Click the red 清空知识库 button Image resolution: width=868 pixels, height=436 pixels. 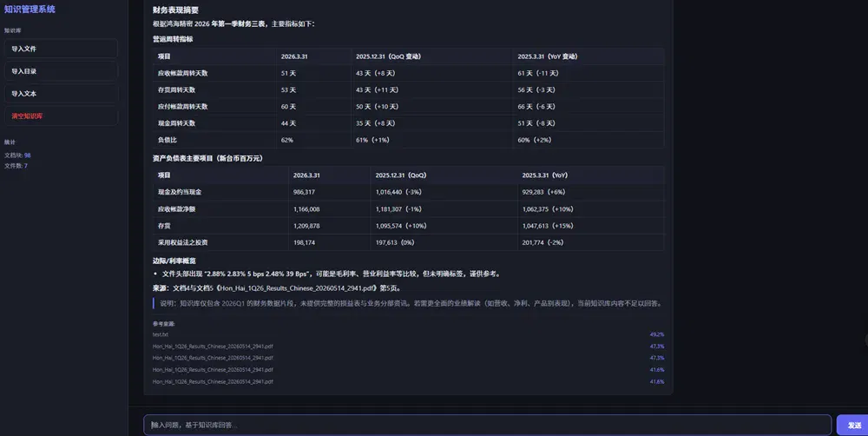click(x=61, y=116)
